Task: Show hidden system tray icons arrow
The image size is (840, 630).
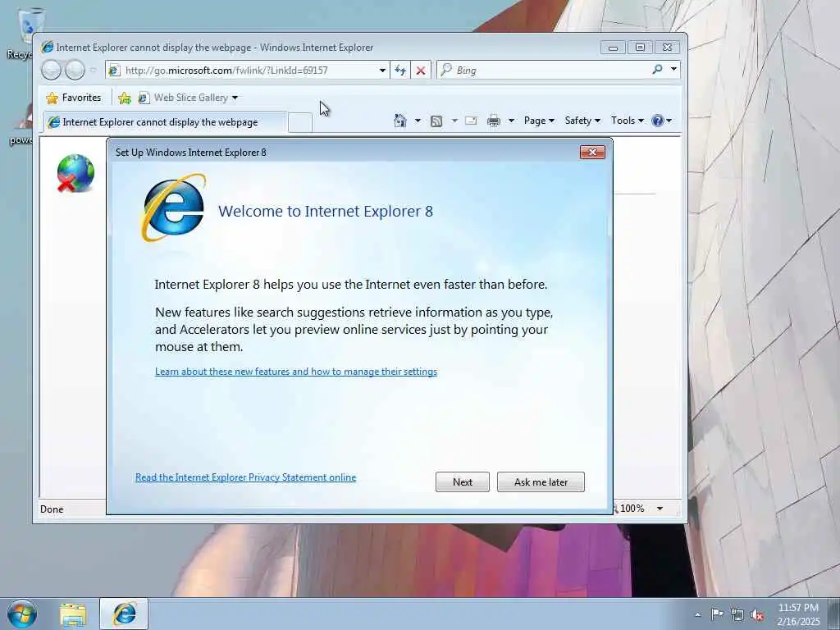Action: click(x=697, y=614)
